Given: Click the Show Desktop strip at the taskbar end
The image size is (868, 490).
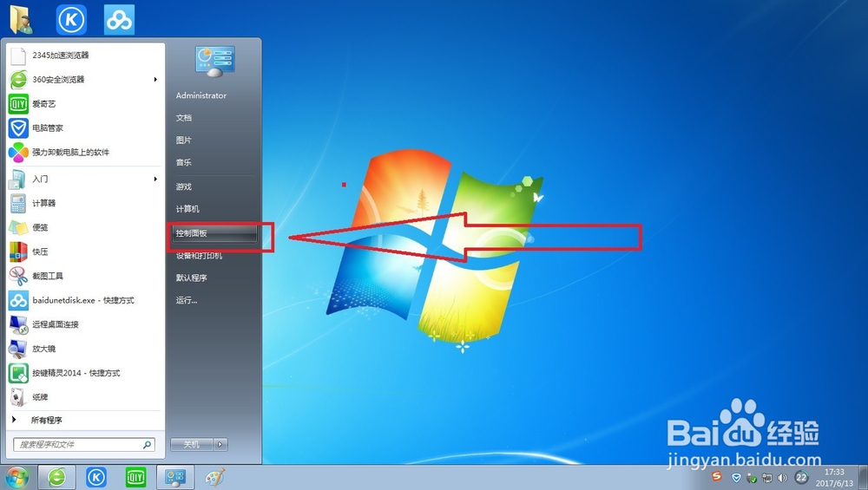Looking at the screenshot, I should pos(863,478).
